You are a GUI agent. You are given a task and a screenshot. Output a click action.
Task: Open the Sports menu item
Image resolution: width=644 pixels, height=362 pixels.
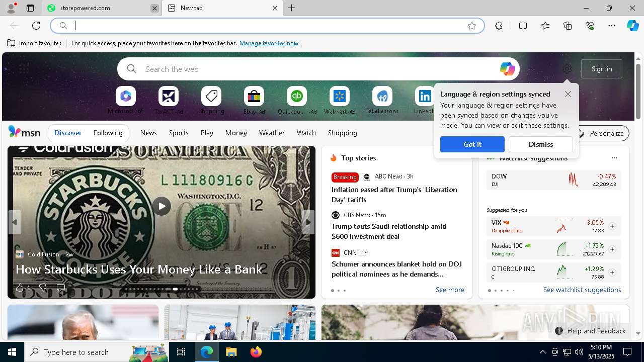(179, 133)
